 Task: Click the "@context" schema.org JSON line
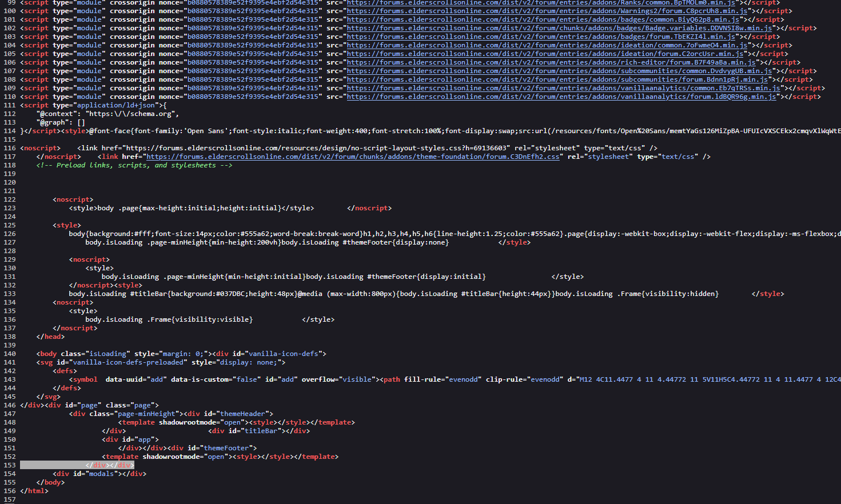point(107,114)
